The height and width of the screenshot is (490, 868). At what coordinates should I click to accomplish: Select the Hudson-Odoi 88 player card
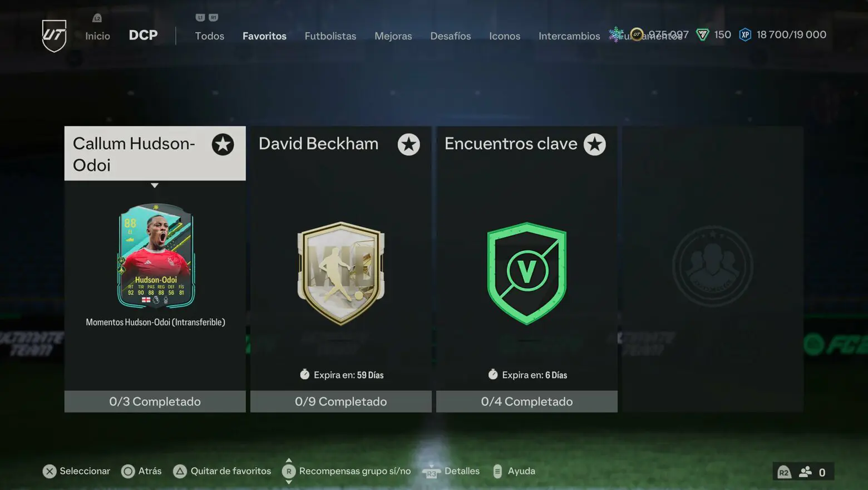tap(156, 256)
